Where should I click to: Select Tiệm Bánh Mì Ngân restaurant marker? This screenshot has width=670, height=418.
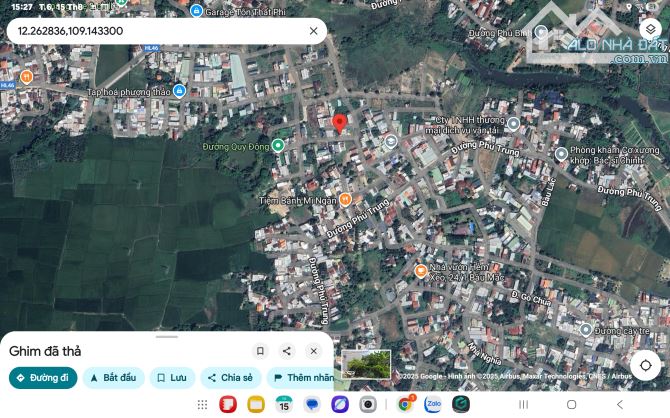(345, 198)
